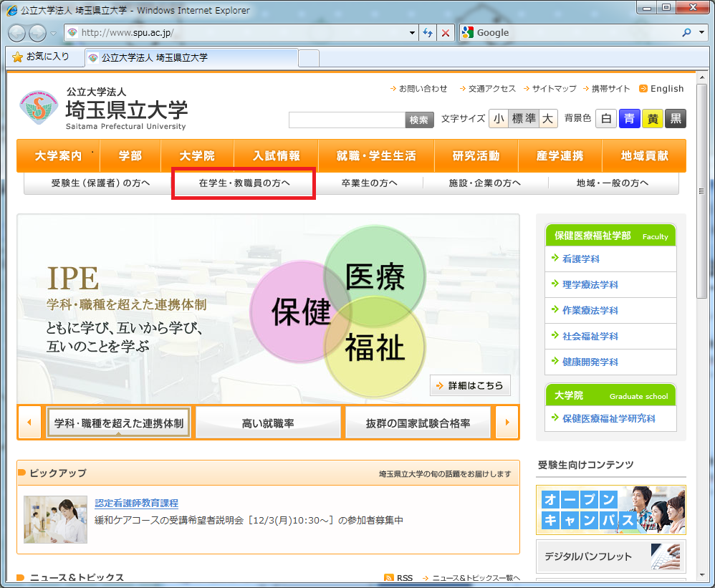Set font size to 小
This screenshot has width=715, height=588.
(499, 119)
